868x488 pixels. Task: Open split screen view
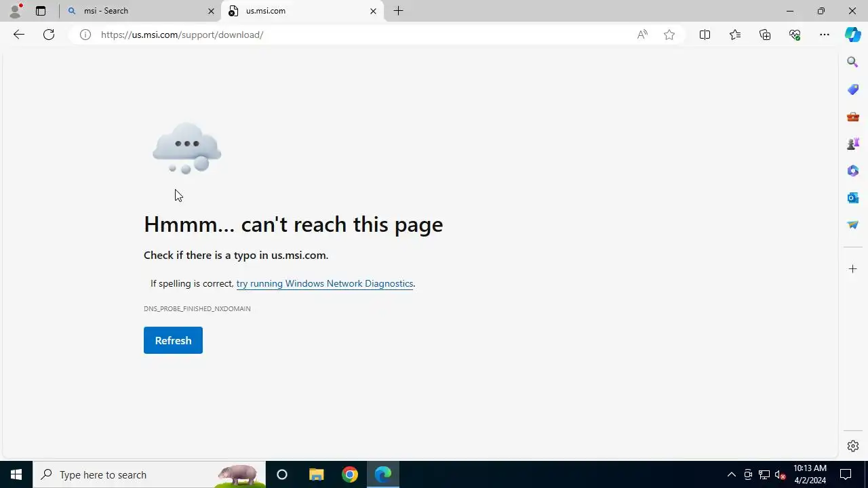point(705,35)
